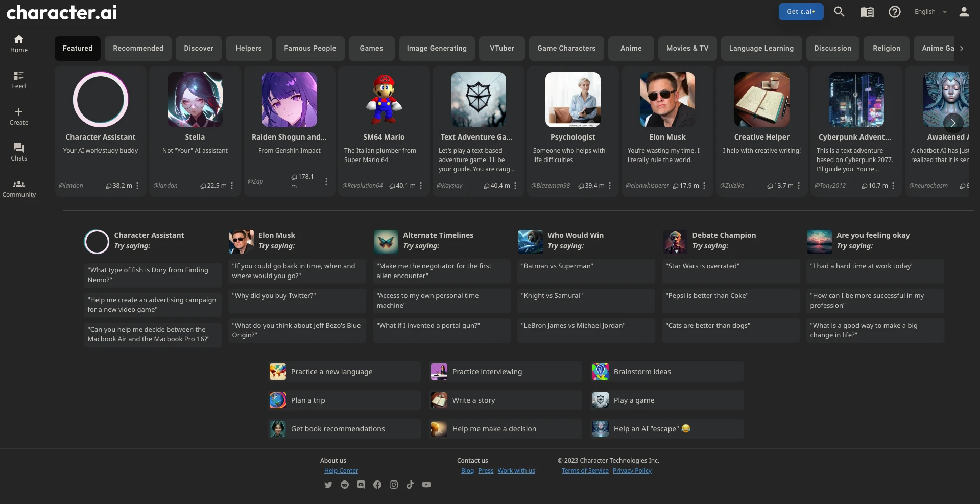
Task: Open the search magnifier icon in header
Action: click(x=839, y=12)
